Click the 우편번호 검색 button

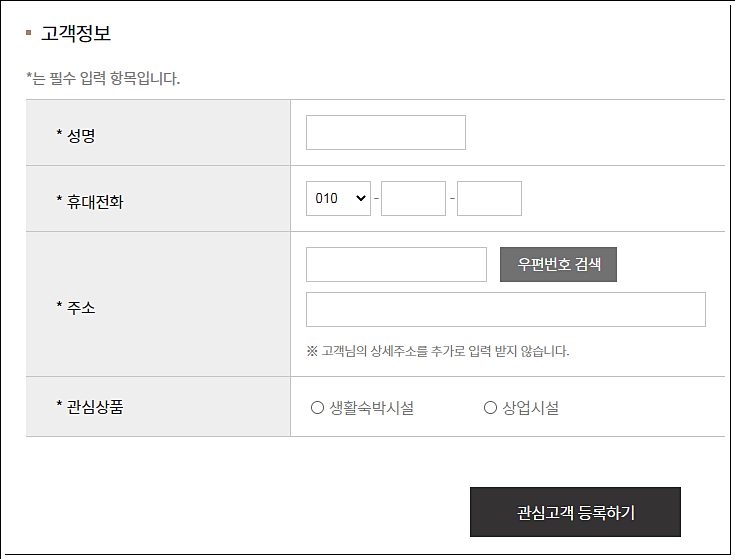pyautogui.click(x=558, y=265)
